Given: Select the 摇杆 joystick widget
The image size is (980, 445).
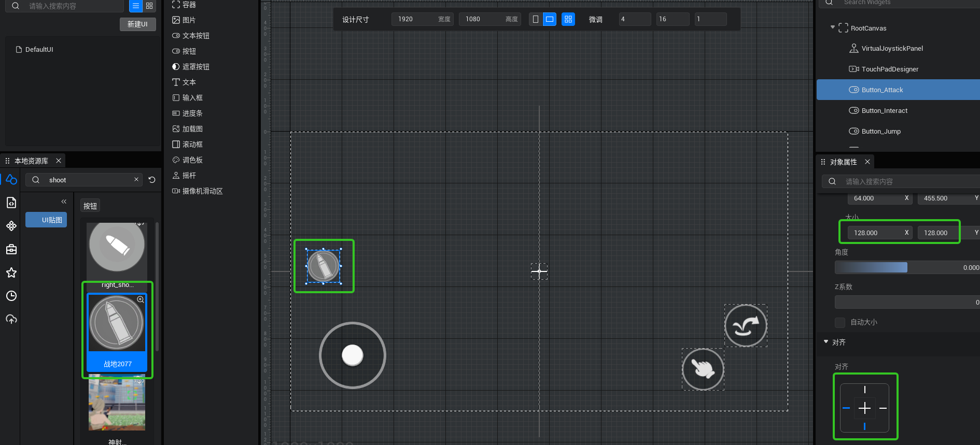Looking at the screenshot, I should 184,176.
